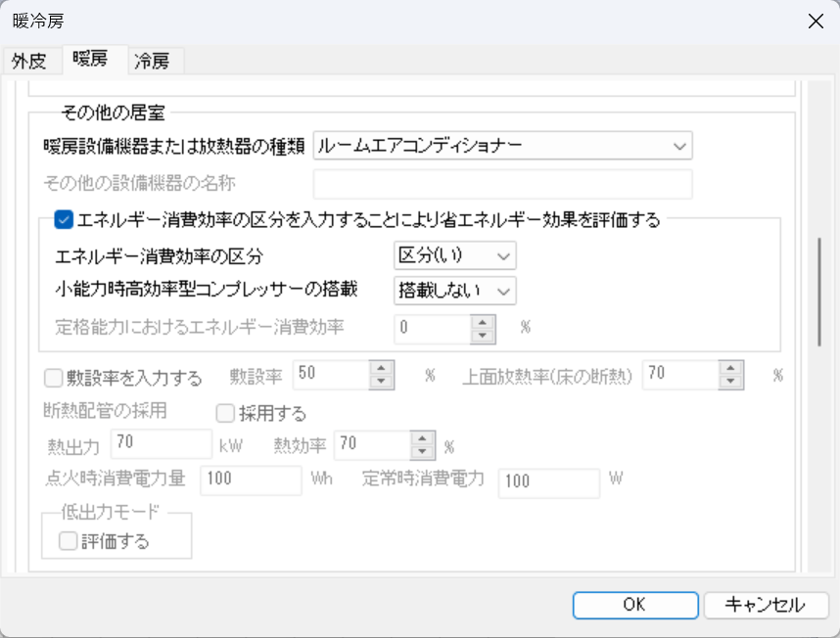Open 小能力時高効率型コンプレッサーの搭載 dropdown
840x638 pixels.
pyautogui.click(x=455, y=291)
